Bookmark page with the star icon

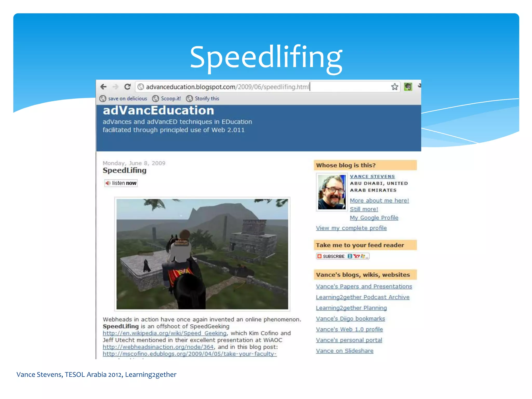click(x=395, y=87)
